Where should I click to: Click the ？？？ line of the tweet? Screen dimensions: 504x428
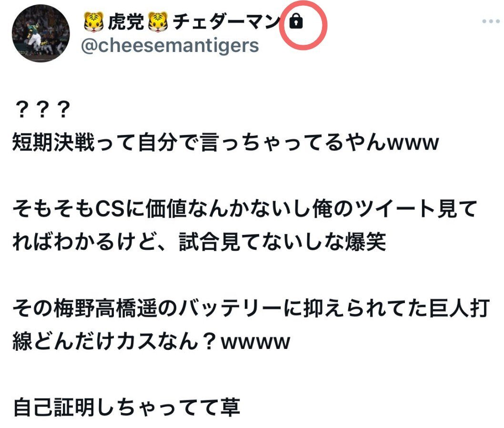(41, 109)
